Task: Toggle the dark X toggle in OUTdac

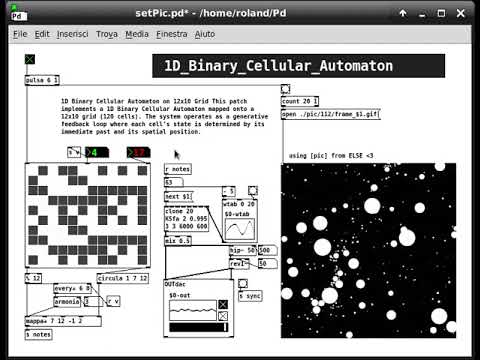Action: click(223, 304)
